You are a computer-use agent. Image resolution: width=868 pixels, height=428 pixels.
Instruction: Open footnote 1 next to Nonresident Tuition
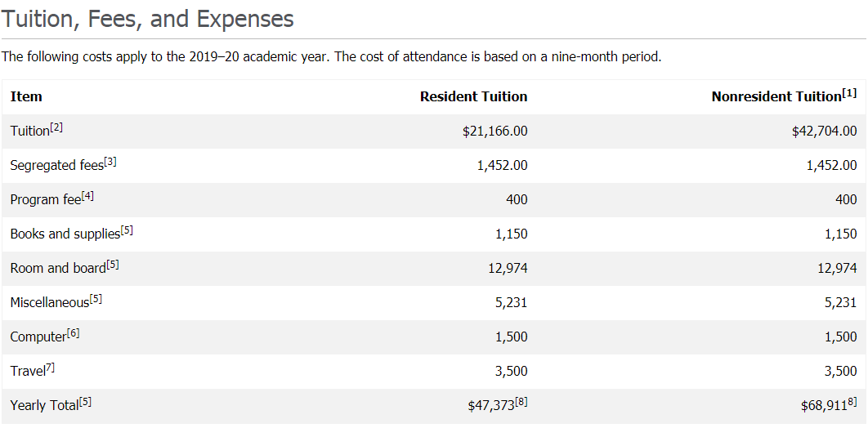[x=850, y=93]
